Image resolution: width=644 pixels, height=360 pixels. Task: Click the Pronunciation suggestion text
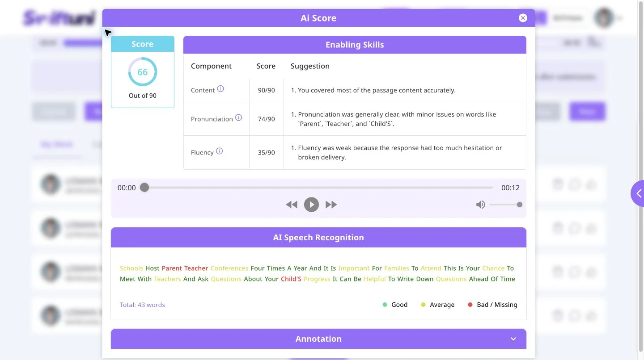pyautogui.click(x=394, y=119)
